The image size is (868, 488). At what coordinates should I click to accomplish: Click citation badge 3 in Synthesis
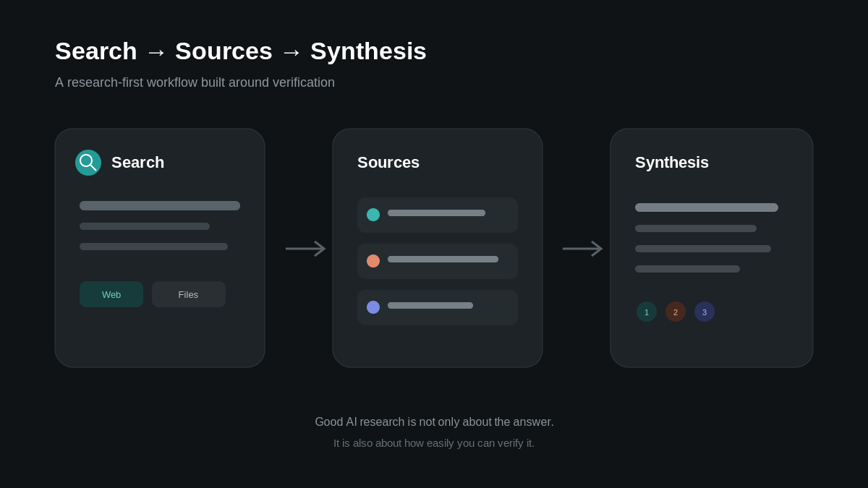tap(705, 312)
